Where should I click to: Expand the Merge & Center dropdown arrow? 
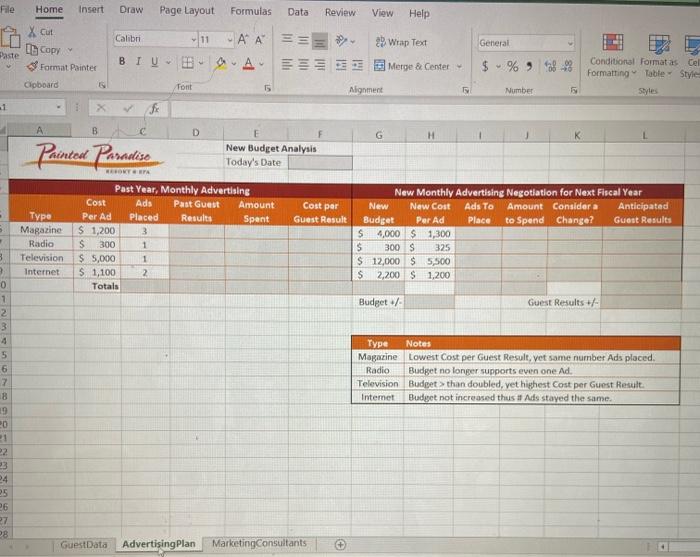pos(459,67)
